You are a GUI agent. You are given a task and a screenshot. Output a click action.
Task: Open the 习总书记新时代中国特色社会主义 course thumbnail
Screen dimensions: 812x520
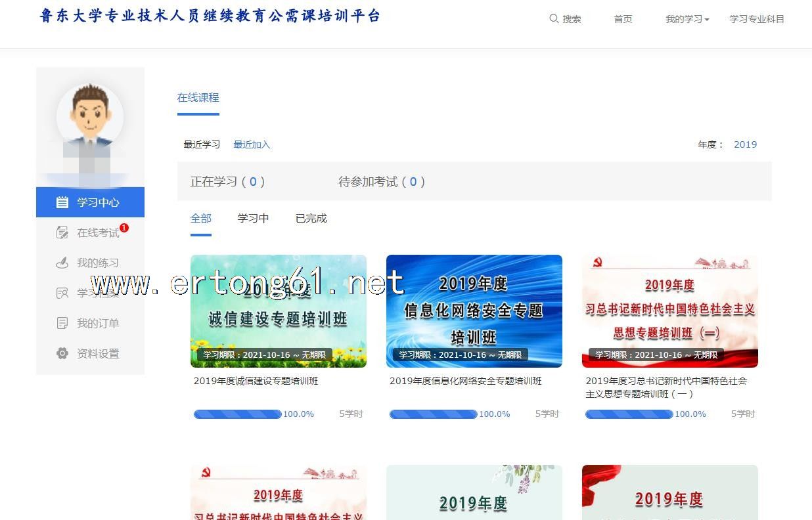click(x=669, y=311)
